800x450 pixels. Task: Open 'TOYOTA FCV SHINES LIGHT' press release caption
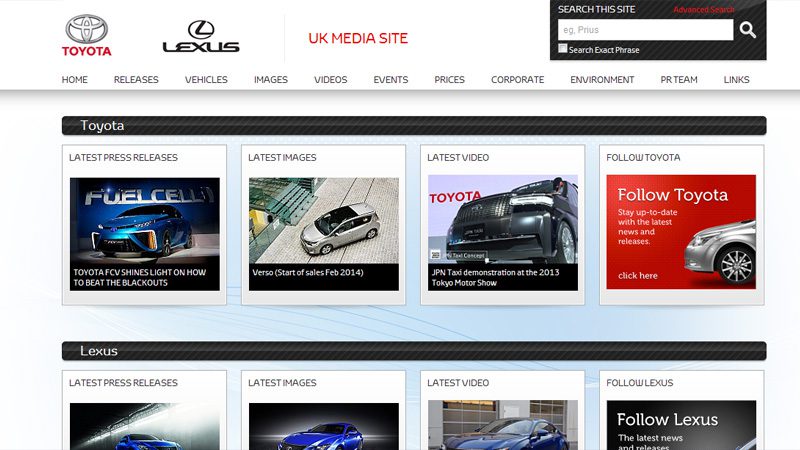coord(140,278)
